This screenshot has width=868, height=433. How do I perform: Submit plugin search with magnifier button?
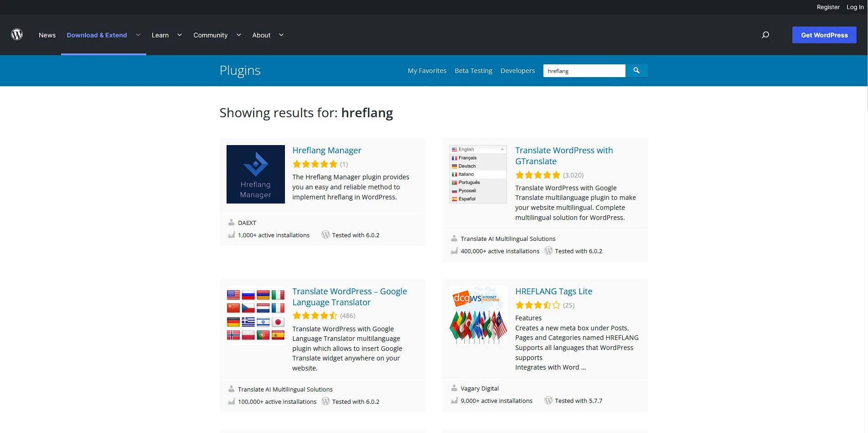tap(636, 71)
